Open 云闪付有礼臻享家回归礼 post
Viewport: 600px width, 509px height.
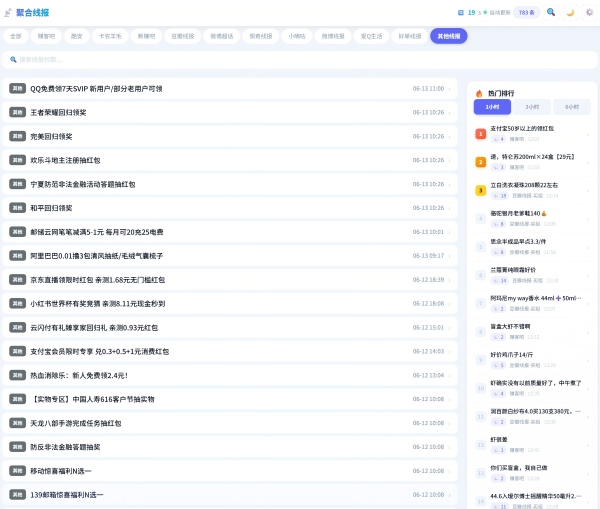pos(230,328)
